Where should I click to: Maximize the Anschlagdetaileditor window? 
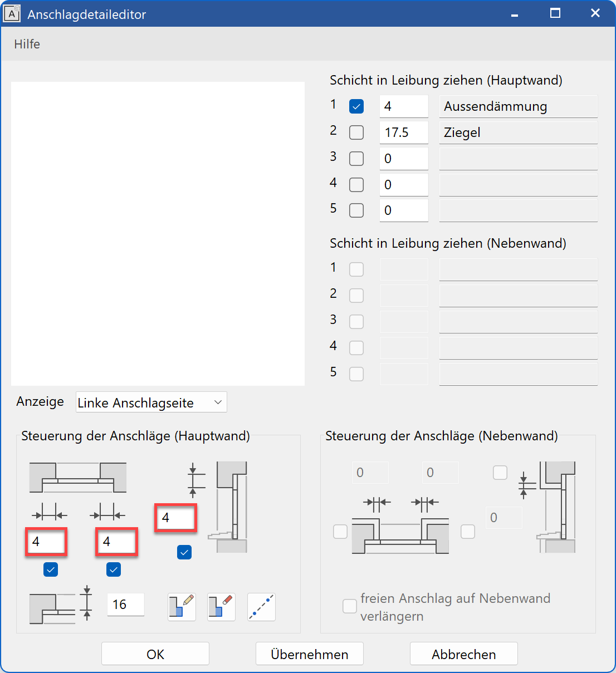(555, 13)
